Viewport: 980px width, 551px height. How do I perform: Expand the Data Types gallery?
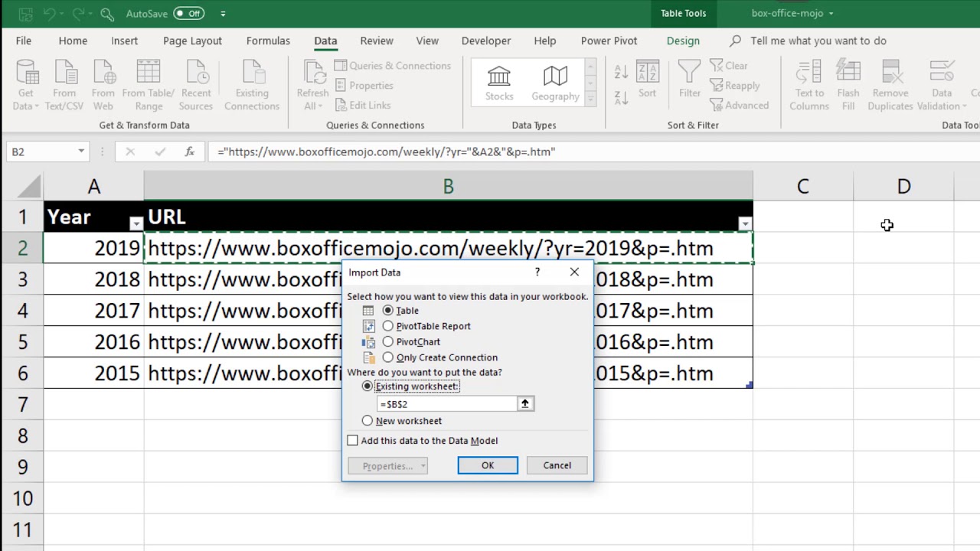pos(590,97)
